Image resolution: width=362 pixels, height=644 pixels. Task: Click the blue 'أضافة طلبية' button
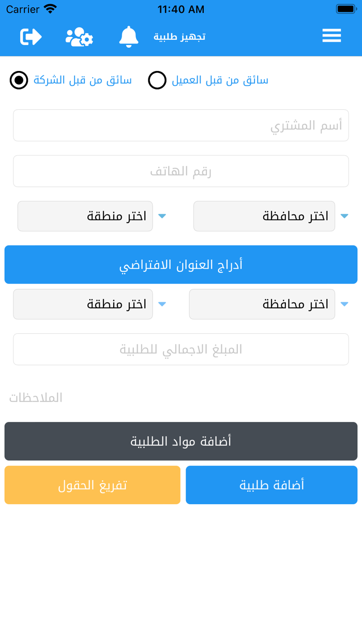(271, 485)
